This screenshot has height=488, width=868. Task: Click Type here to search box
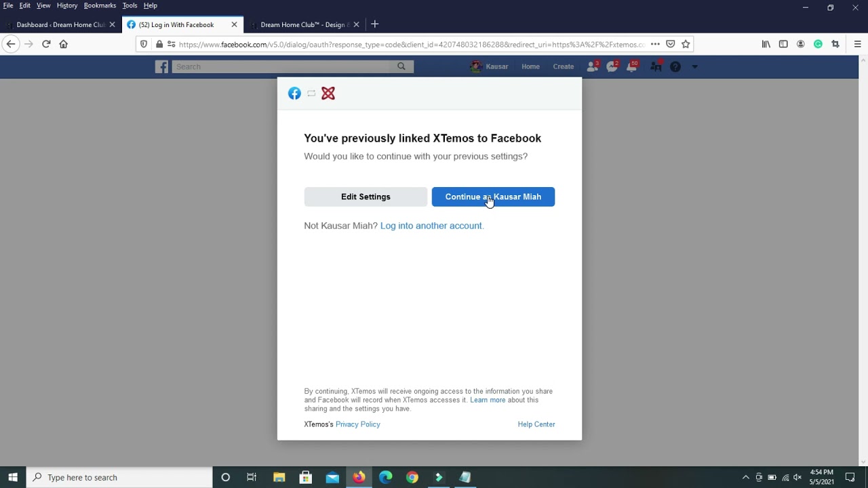119,477
